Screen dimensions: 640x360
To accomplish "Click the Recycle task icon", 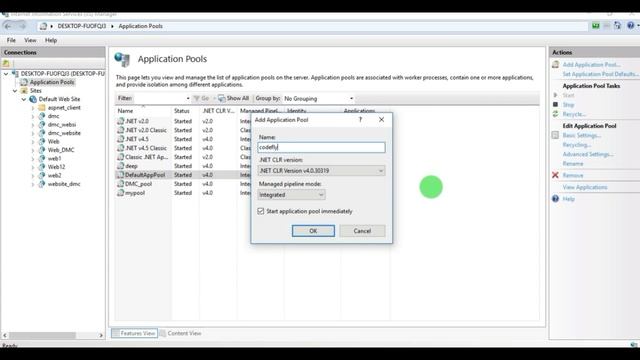I will click(555, 114).
